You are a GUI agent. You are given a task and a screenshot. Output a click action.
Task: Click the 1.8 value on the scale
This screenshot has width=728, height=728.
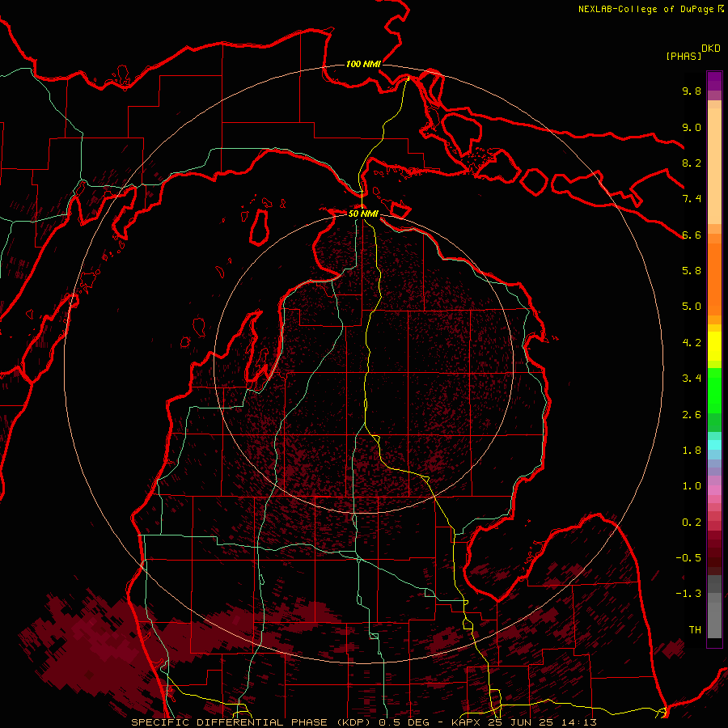[692, 451]
